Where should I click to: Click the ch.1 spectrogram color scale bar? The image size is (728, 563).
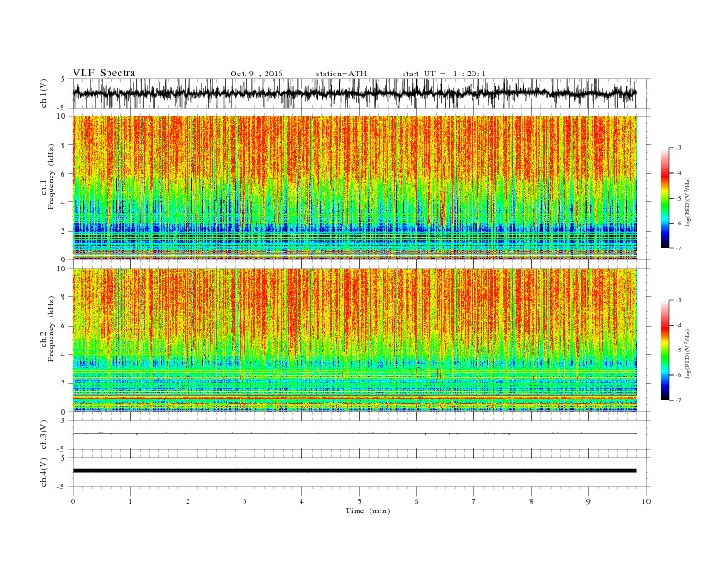point(665,198)
